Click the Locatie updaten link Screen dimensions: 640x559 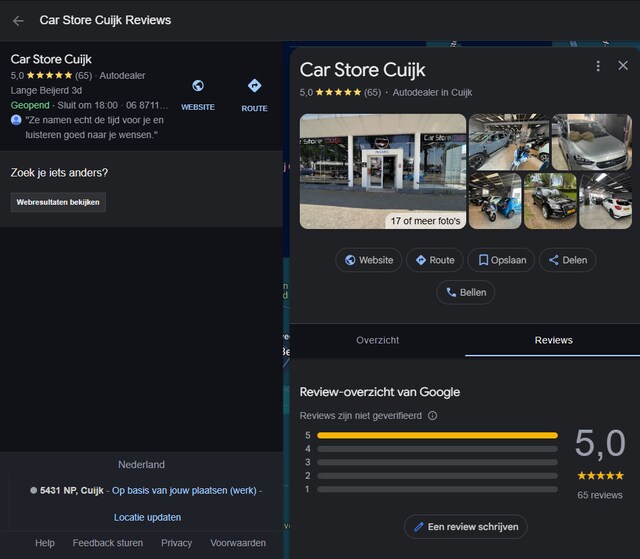[147, 517]
